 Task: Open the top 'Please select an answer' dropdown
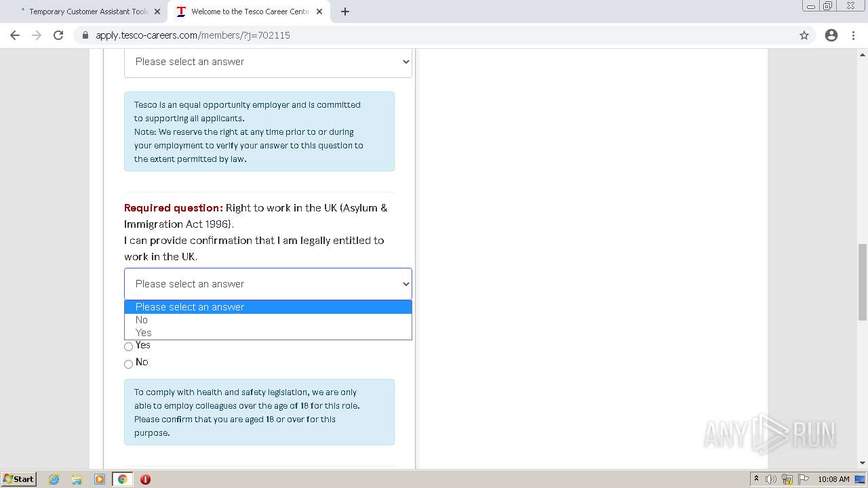coord(268,62)
